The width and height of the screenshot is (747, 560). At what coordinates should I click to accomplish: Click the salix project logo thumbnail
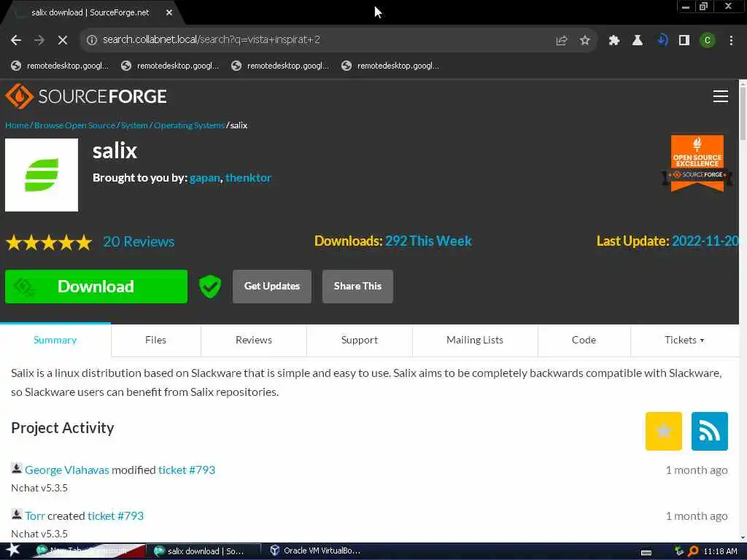point(42,175)
